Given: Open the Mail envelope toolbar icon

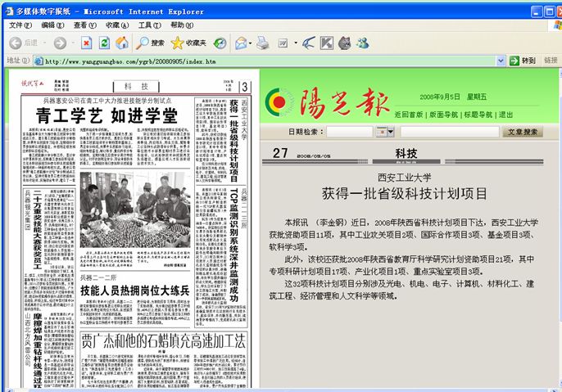Looking at the screenshot, I should (x=241, y=43).
